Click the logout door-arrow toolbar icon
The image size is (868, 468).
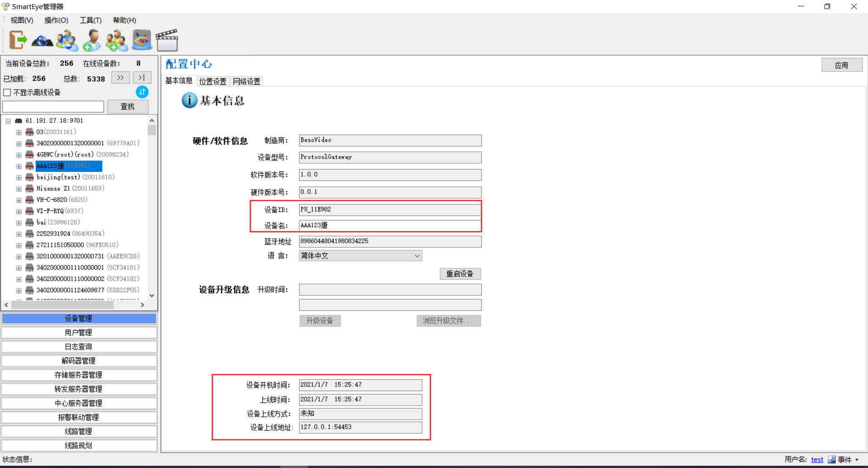18,40
